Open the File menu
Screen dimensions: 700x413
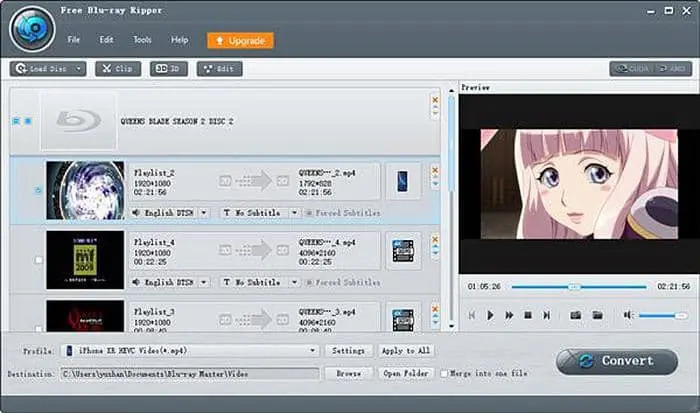[x=74, y=40]
